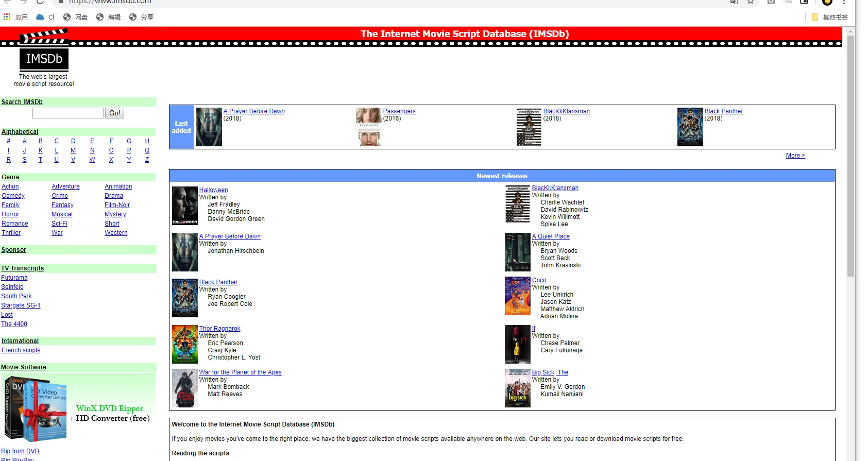Open the Passengers title link
Viewport: 868px width, 461px height.
(399, 111)
